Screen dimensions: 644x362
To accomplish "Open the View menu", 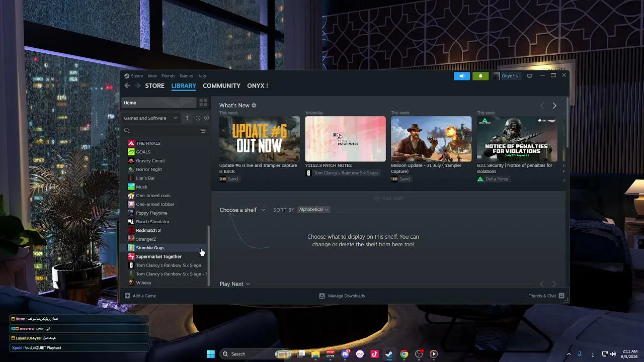I will [152, 76].
